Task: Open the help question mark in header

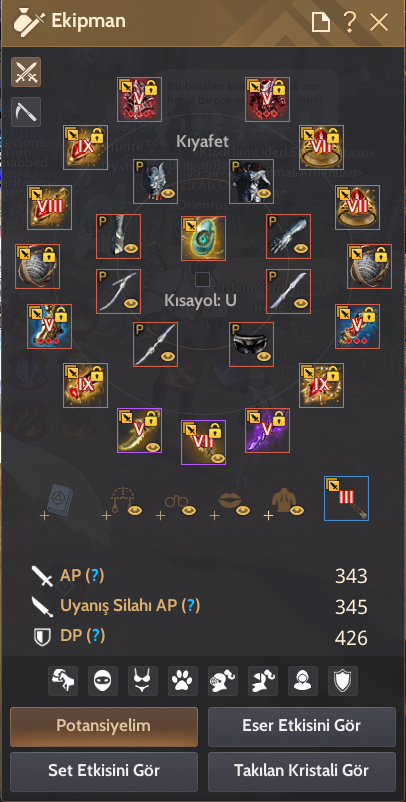Action: coord(350,23)
